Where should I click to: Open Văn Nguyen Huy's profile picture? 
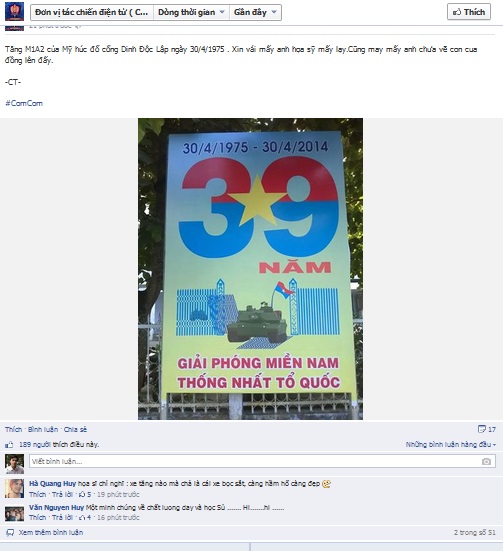click(x=14, y=513)
